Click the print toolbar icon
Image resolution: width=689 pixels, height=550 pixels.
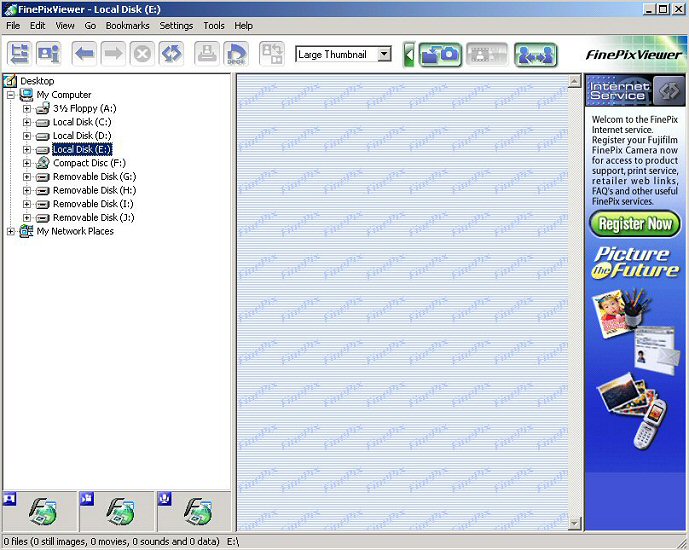pos(207,53)
